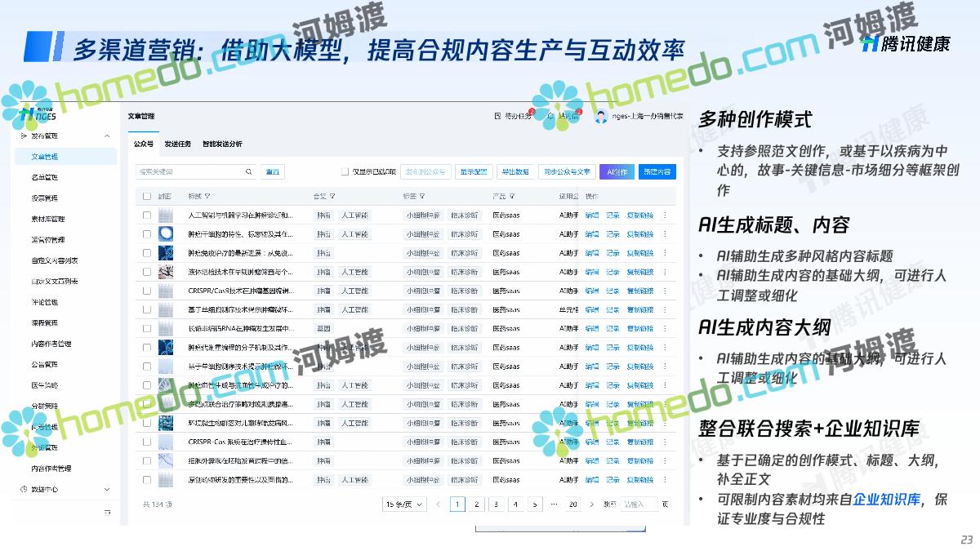
Task: Click the 导出数据 button
Action: click(515, 172)
